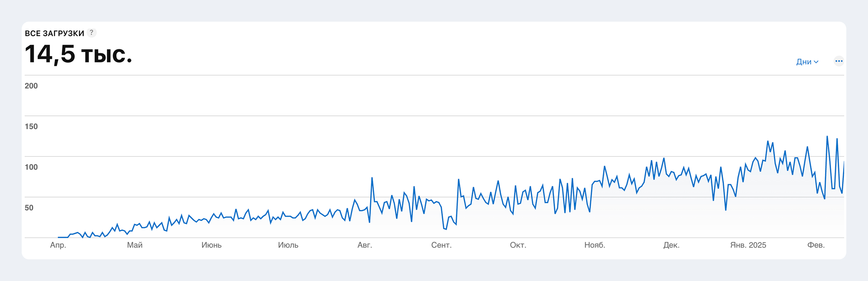Click the help question mark icon
This screenshot has width=868, height=281.
[x=92, y=33]
